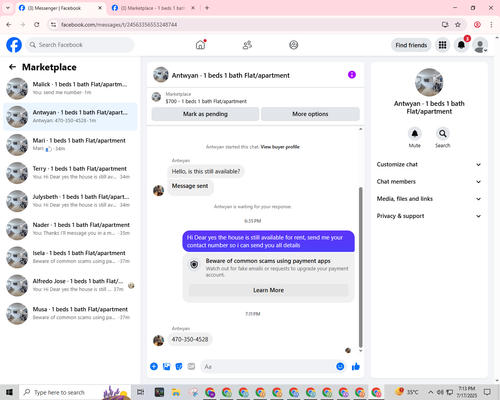
Task: Open Antwyan conversation in list
Action: point(70,117)
